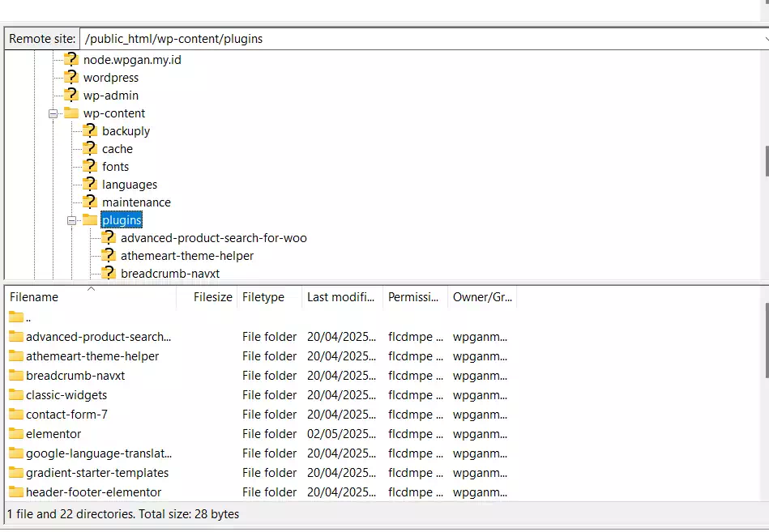
Task: Click the Remote site path input field
Action: tap(420, 39)
